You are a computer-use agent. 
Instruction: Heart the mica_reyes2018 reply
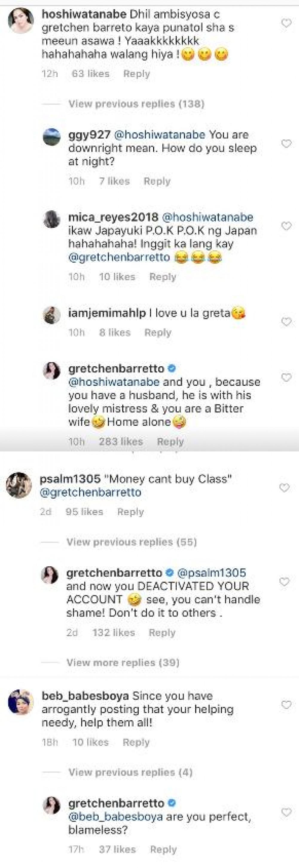tap(286, 226)
